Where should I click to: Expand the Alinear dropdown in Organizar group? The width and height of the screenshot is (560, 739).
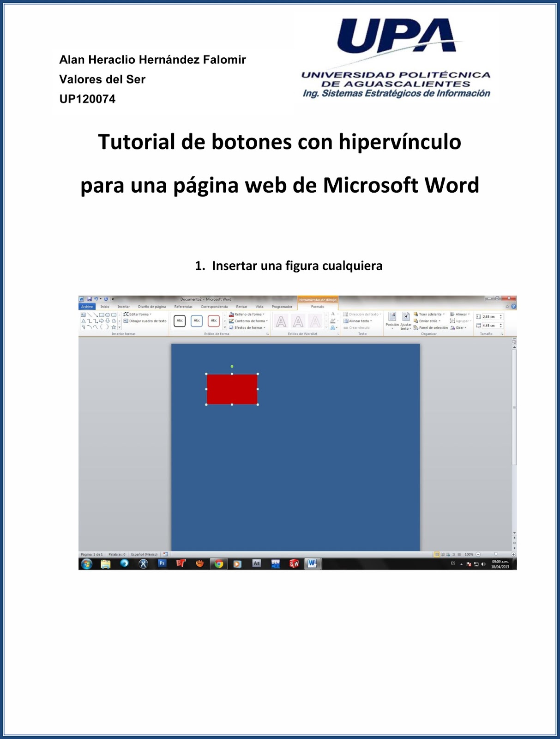460,314
